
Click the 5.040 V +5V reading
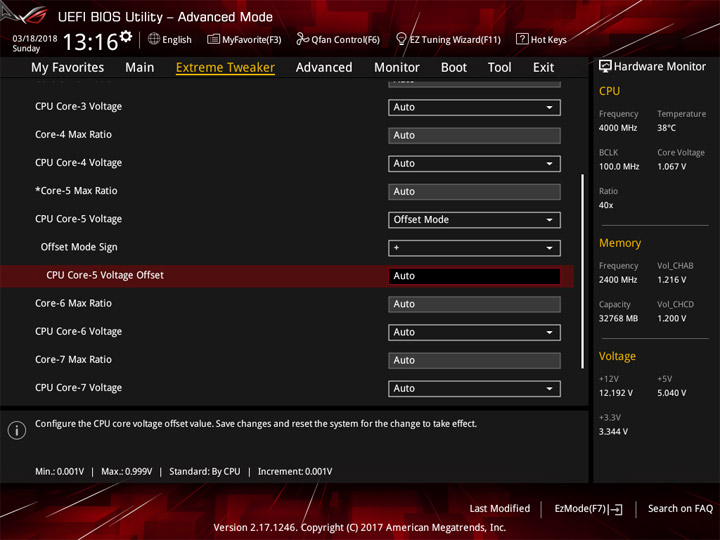tap(672, 394)
